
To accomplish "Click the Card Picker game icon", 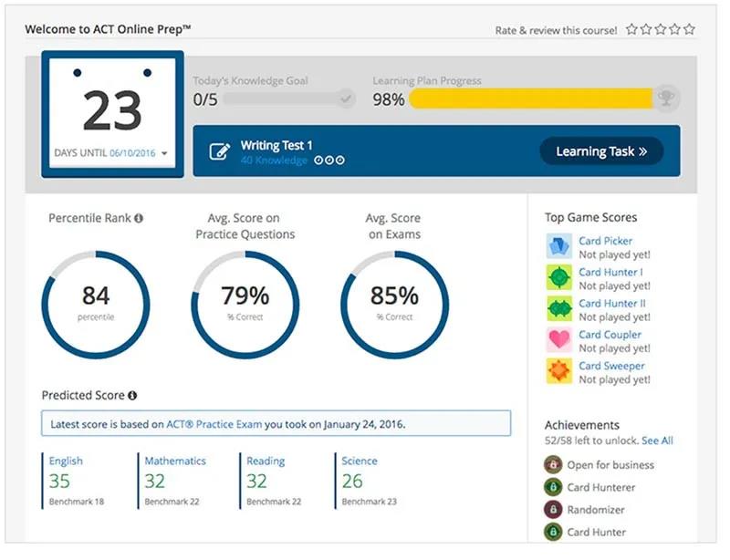I will tap(558, 247).
